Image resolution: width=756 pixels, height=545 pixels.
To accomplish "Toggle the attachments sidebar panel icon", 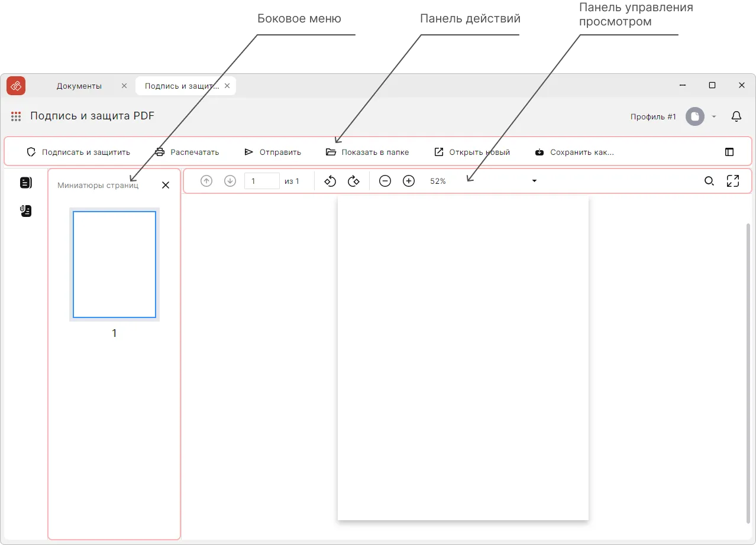I will pos(26,211).
